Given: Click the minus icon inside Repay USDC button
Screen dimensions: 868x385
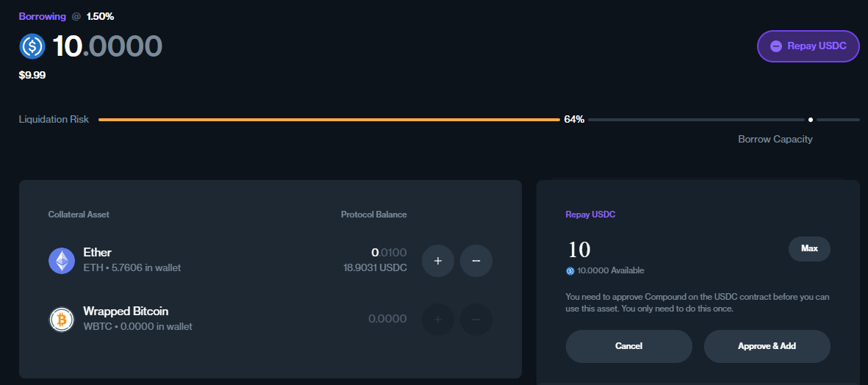Looking at the screenshot, I should (x=776, y=46).
